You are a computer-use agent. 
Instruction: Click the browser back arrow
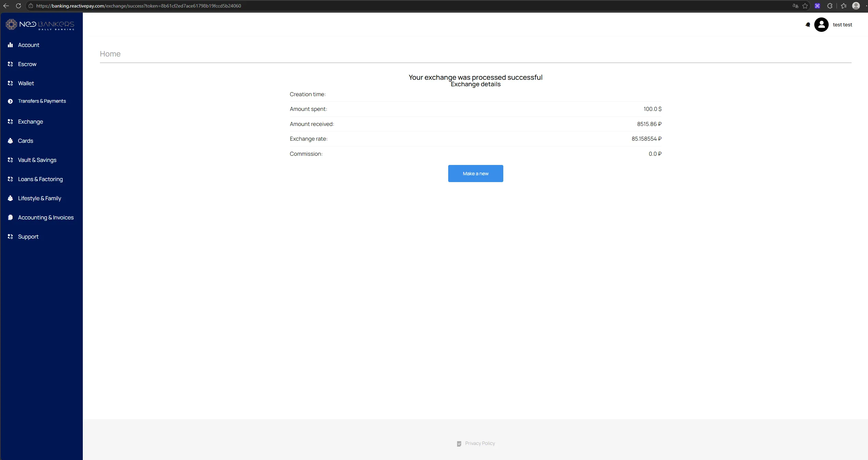point(6,6)
